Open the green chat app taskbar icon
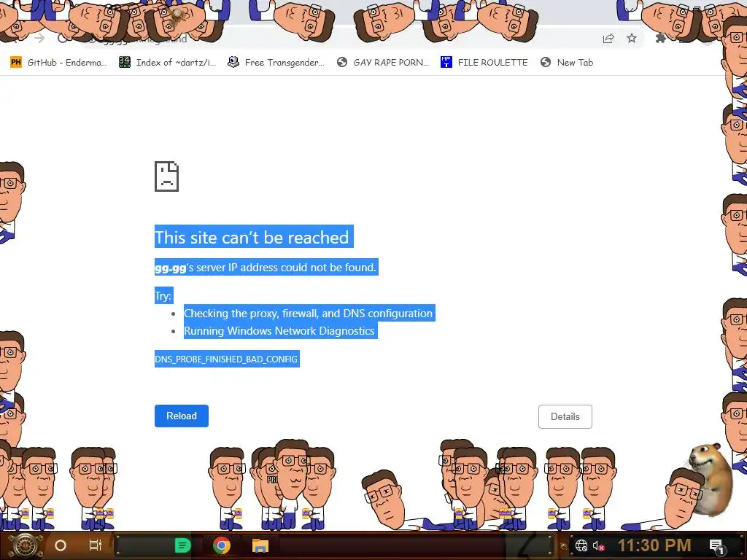Viewport: 747px width, 560px height. 182,545
